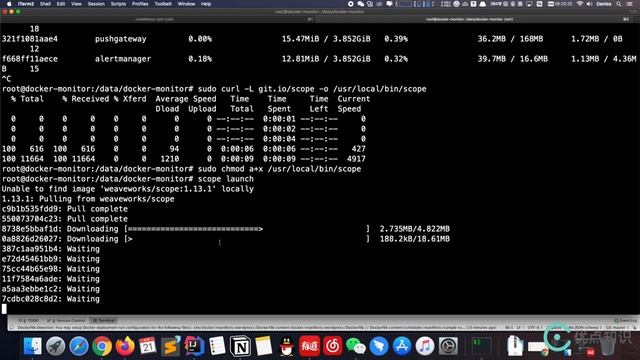Open Launchpad rocket icon in Dock
This screenshot has width=640, height=360.
[55, 346]
